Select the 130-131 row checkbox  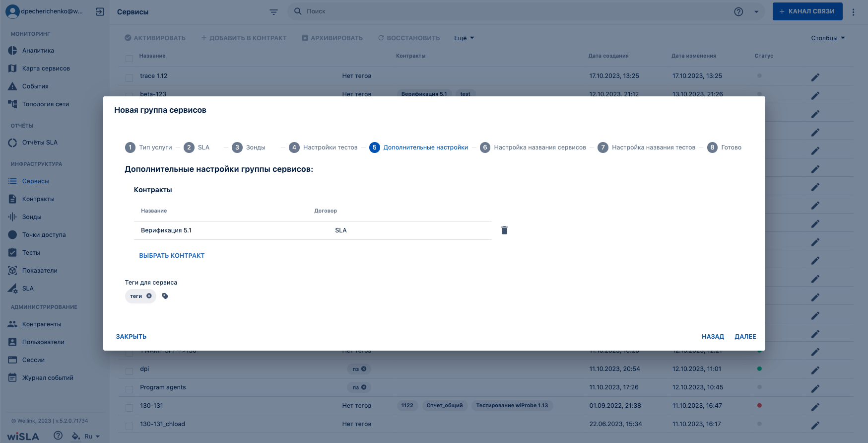pyautogui.click(x=129, y=408)
